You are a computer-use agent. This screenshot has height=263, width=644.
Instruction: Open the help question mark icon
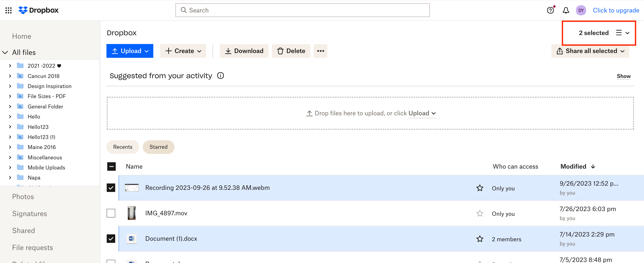[551, 10]
